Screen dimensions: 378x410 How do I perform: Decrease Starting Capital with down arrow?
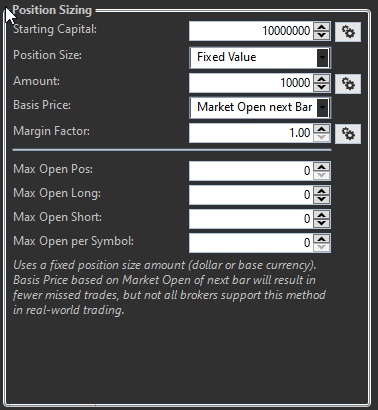[322, 35]
